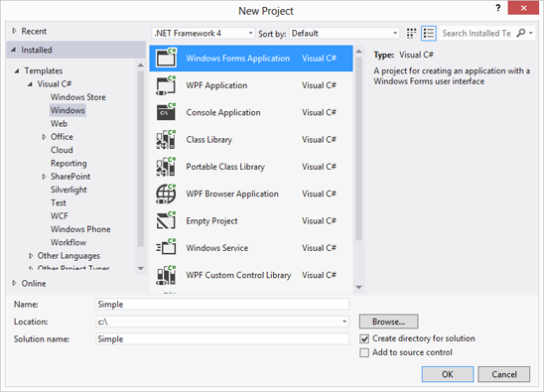Switch to small icons grid view
This screenshot has width=544, height=392.
[411, 34]
